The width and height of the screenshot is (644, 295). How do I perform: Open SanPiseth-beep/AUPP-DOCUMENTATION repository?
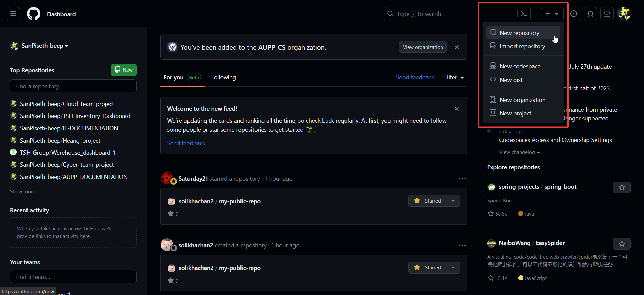click(x=74, y=177)
